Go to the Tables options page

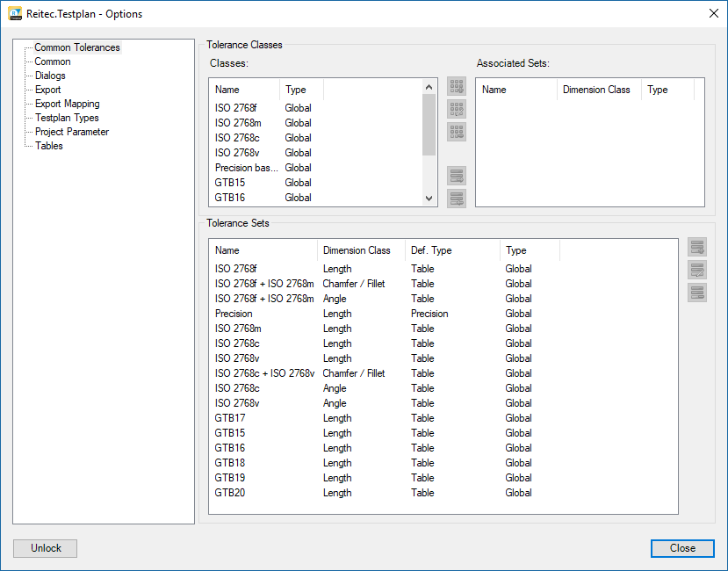(x=48, y=146)
